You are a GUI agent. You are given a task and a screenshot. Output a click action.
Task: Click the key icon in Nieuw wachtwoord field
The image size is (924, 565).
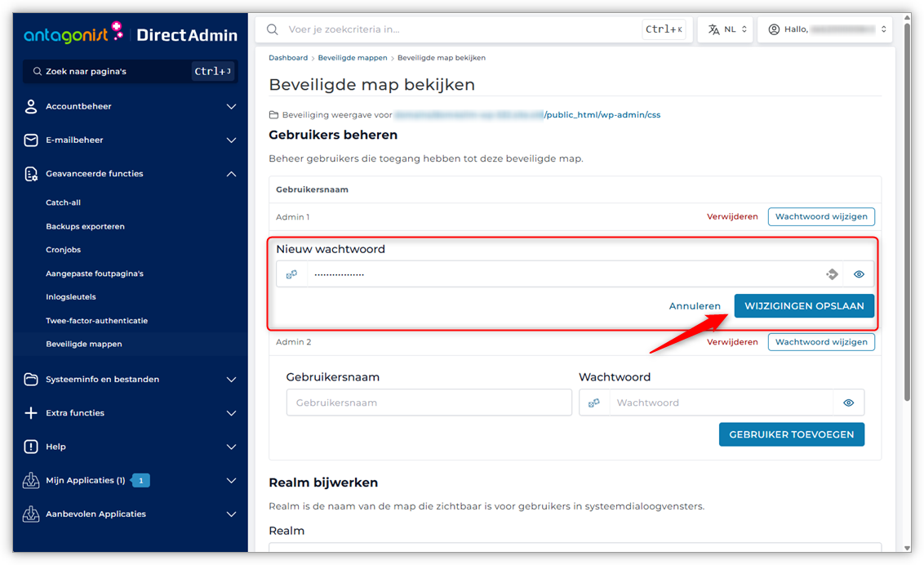(291, 274)
